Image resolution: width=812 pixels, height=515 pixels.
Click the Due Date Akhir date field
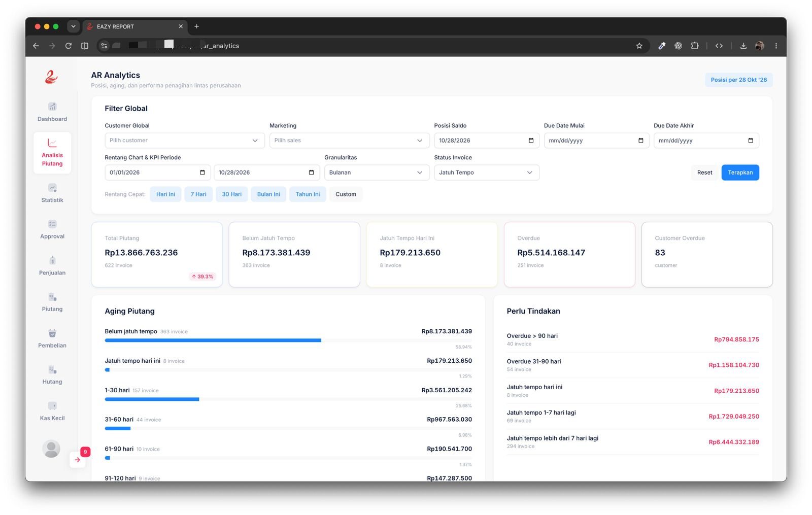(706, 141)
